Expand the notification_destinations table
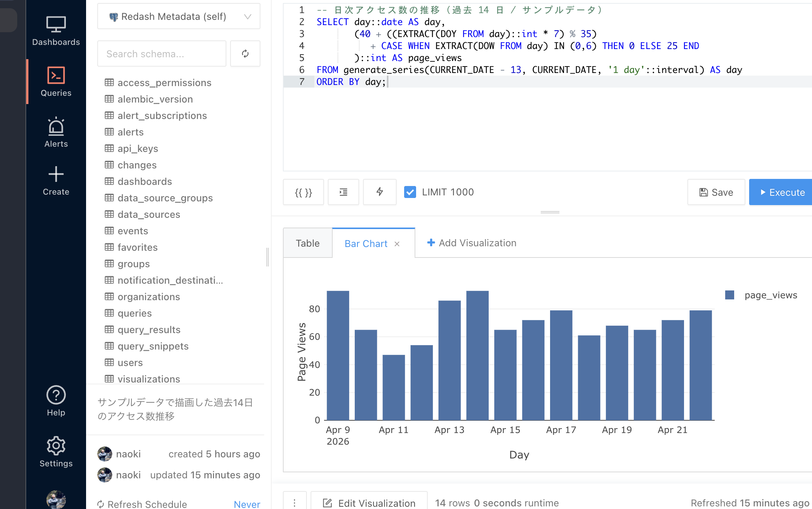Image resolution: width=812 pixels, height=509 pixels. pyautogui.click(x=170, y=280)
